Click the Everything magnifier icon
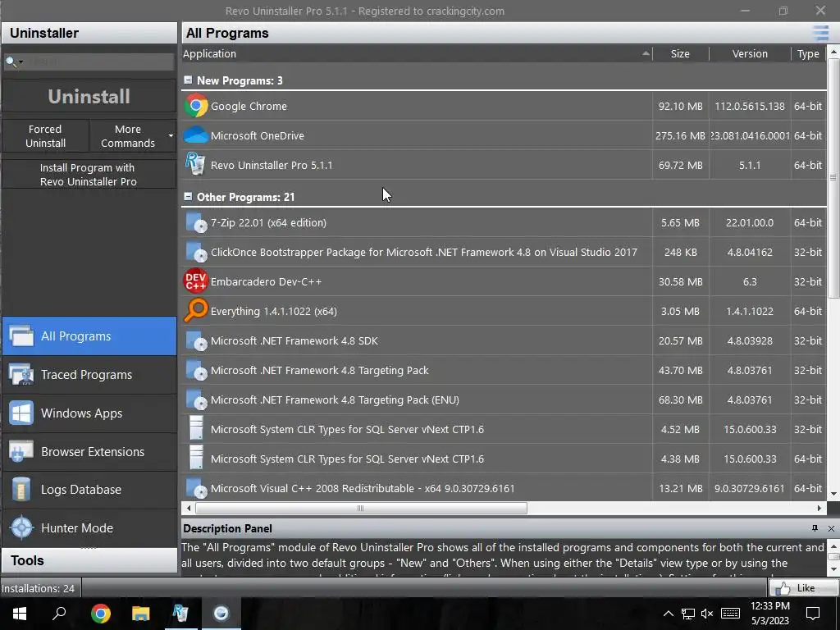 [x=195, y=311]
